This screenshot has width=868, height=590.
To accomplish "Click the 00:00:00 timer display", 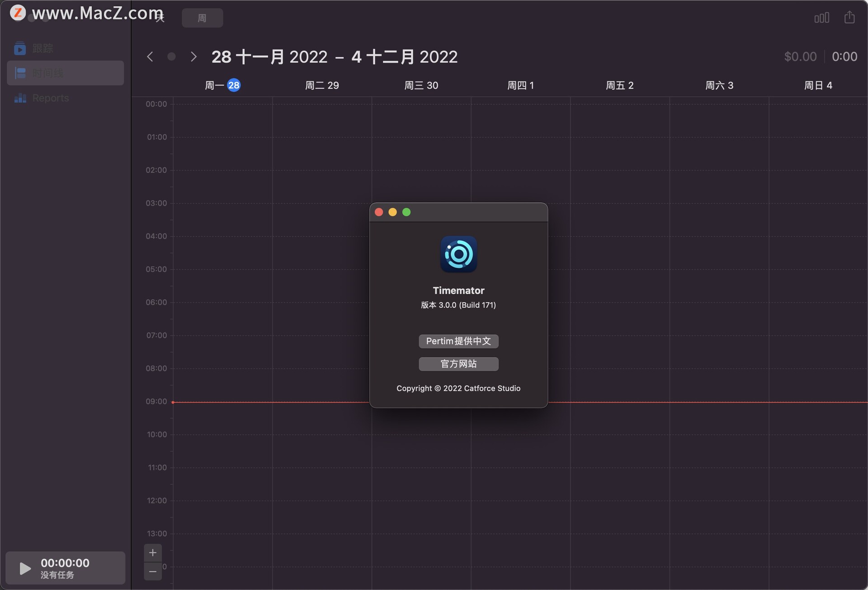I will point(65,563).
